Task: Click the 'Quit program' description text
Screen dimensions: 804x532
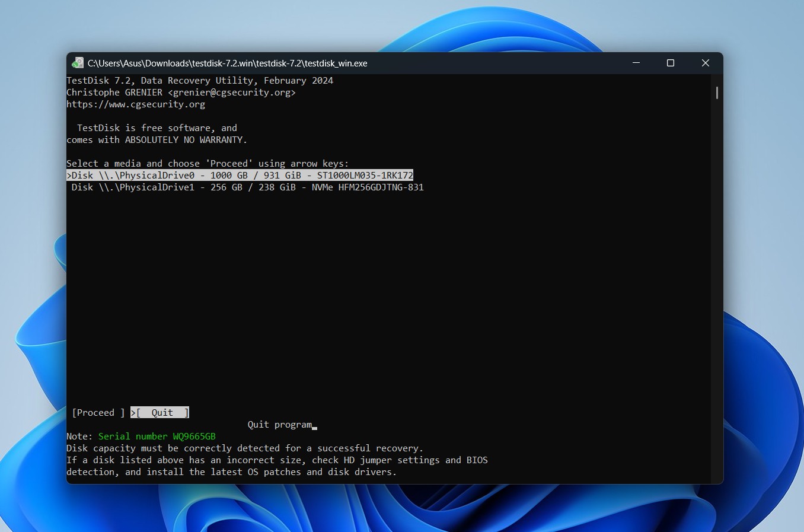Action: pyautogui.click(x=280, y=425)
